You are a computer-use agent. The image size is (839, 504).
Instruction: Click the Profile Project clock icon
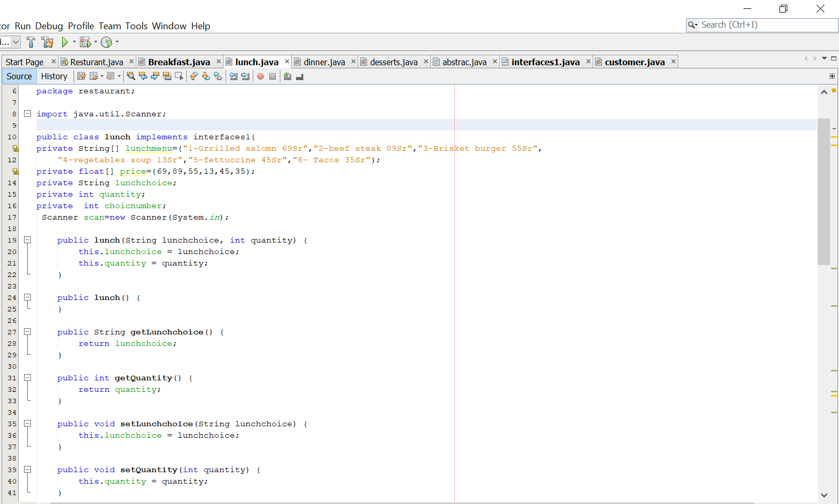click(107, 42)
